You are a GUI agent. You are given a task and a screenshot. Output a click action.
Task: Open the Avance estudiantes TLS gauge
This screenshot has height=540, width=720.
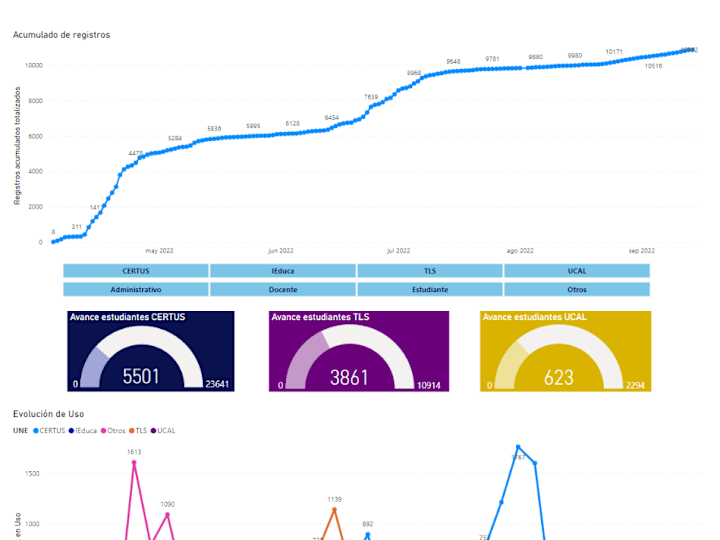(x=359, y=351)
